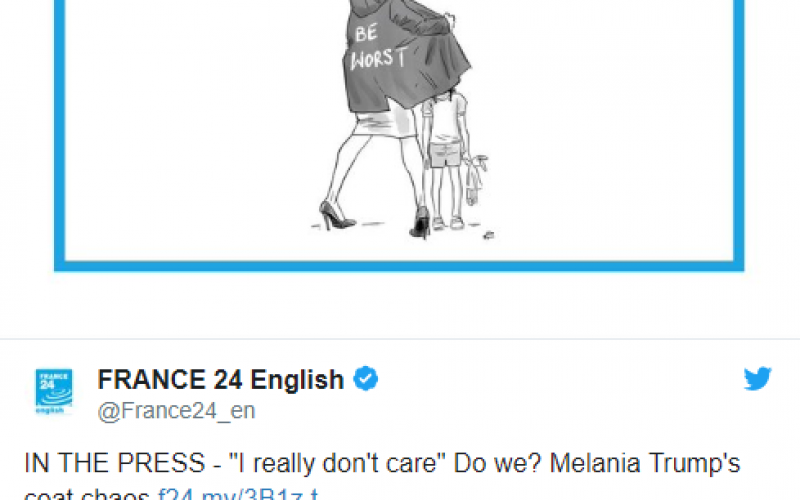Open the embedded cartoon image
This screenshot has width=800, height=500.
click(400, 130)
